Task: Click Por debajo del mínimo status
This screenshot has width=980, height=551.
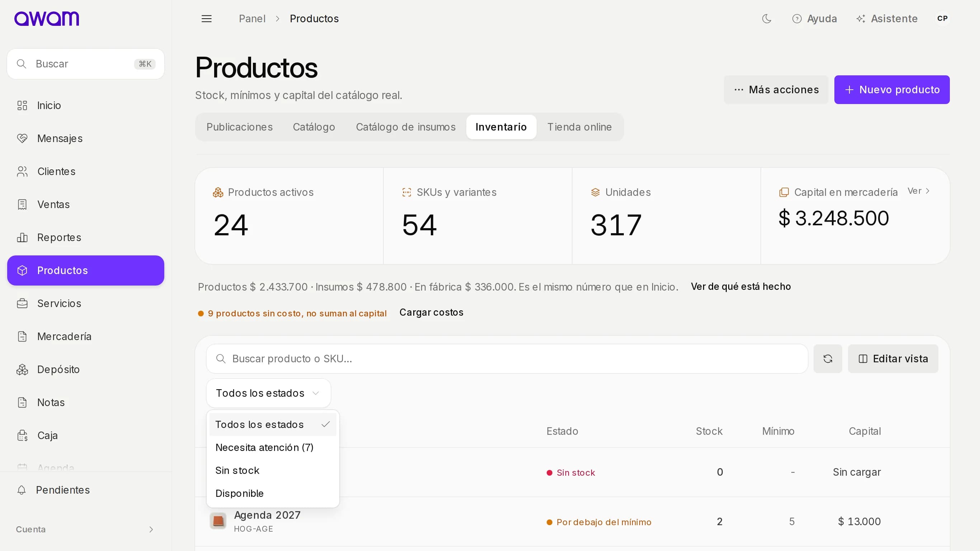Action: tap(599, 522)
